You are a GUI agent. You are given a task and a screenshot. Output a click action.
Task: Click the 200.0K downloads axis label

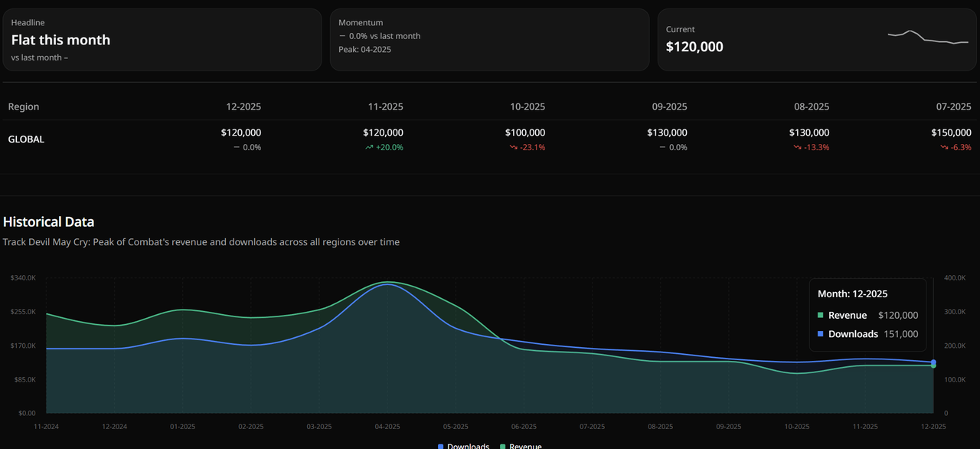(x=955, y=346)
